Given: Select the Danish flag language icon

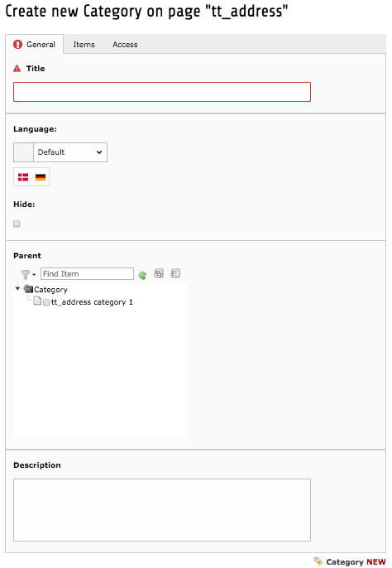Looking at the screenshot, I should 23,177.
